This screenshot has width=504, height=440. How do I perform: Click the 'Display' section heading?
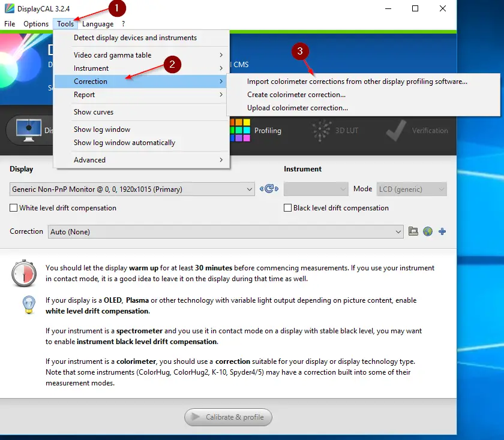pos(21,169)
